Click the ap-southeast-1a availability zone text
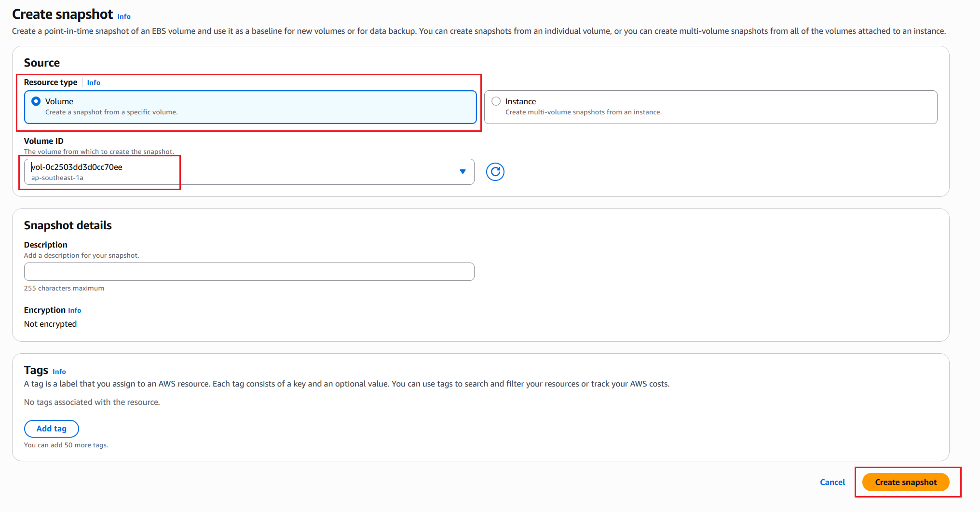The height and width of the screenshot is (512, 980). [x=57, y=178]
